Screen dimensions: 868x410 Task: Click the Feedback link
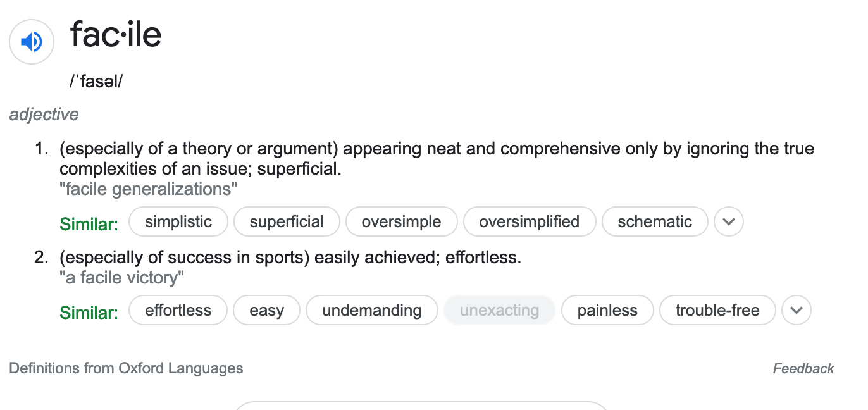[803, 369]
